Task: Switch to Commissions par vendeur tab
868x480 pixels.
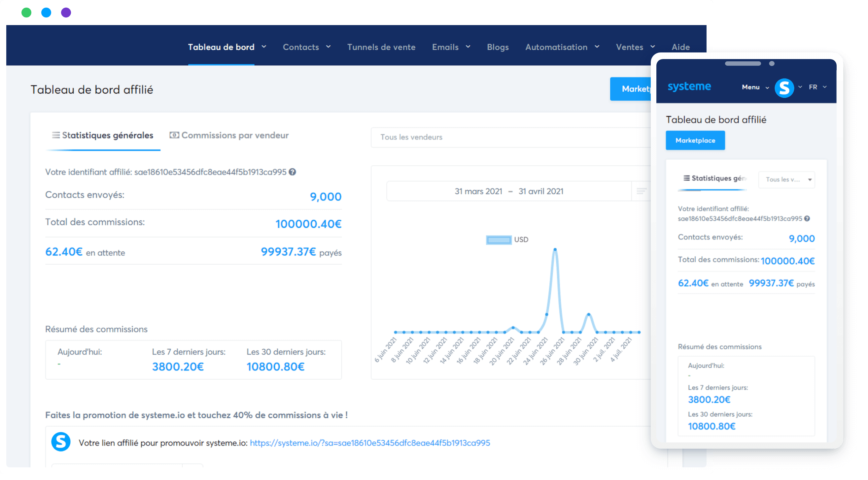Action: pyautogui.click(x=229, y=135)
